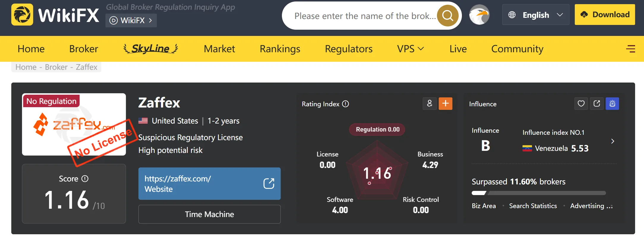644x239 pixels.
Task: Click the Influence grade B
Action: [485, 146]
